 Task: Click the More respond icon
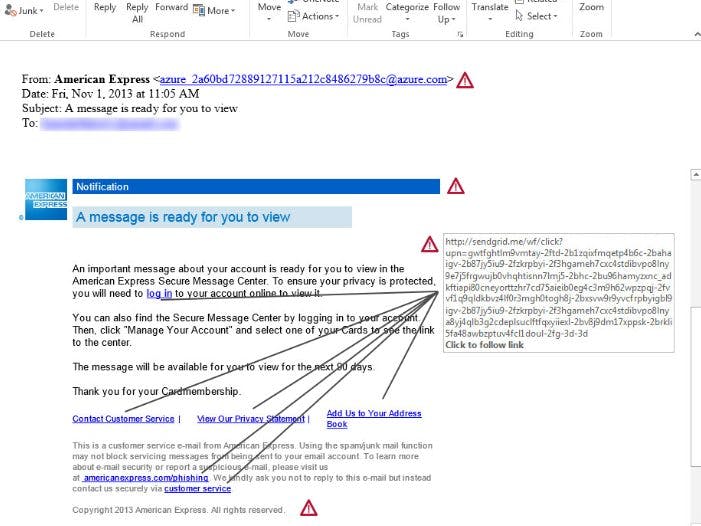pyautogui.click(x=198, y=10)
